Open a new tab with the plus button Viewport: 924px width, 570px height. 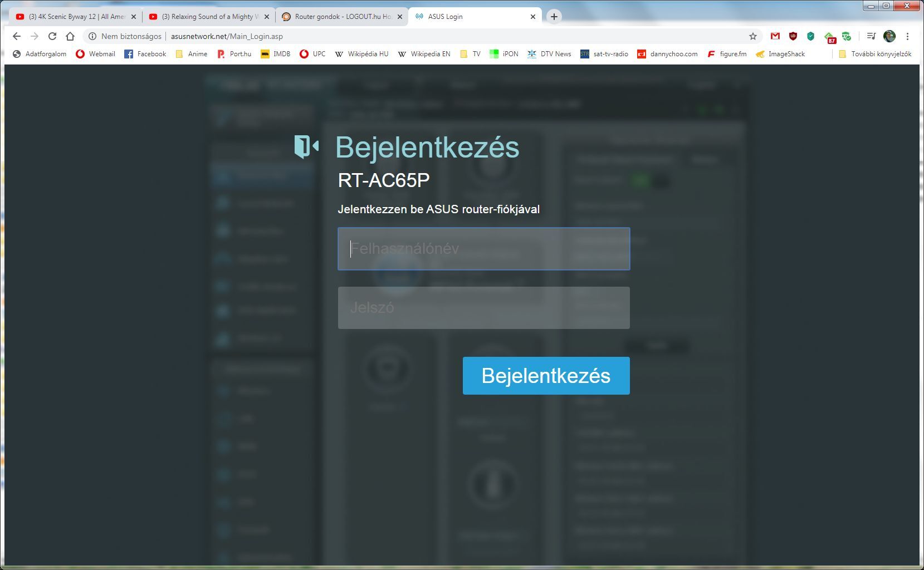(554, 17)
